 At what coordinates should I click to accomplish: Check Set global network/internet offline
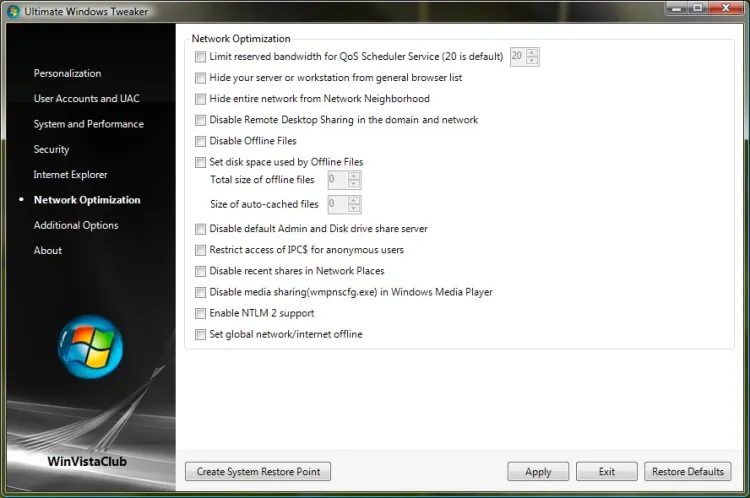pos(200,334)
